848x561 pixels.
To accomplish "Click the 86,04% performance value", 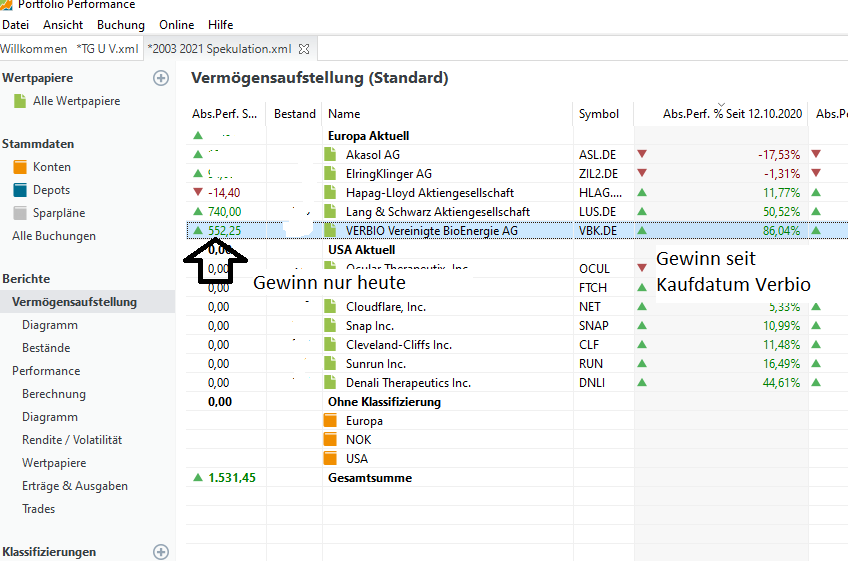I will (x=781, y=230).
